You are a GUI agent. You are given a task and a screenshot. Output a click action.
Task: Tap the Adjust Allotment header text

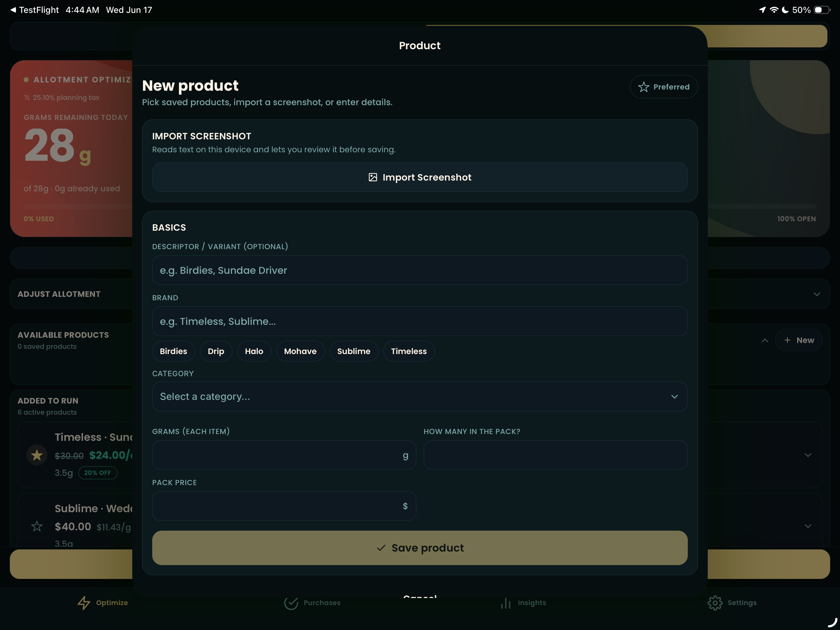click(x=59, y=294)
